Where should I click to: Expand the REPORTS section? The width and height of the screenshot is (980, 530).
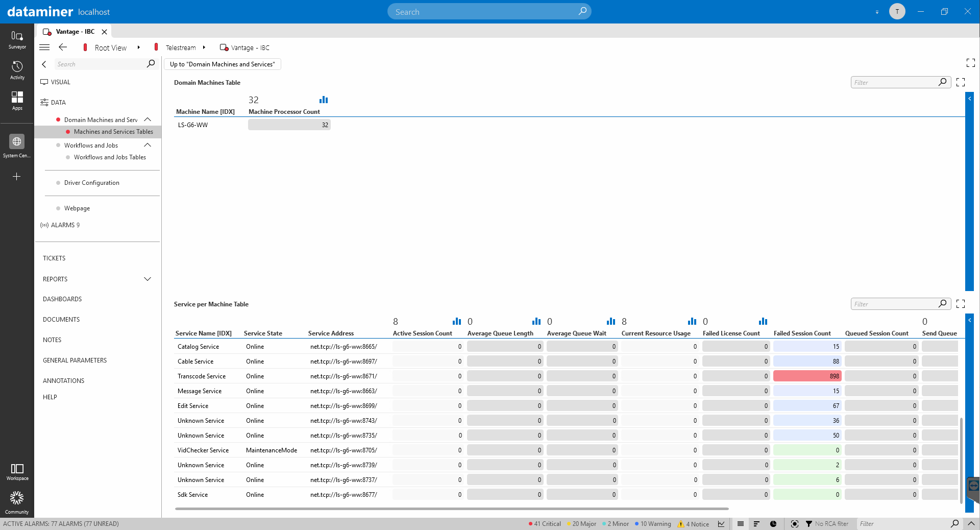(x=148, y=279)
